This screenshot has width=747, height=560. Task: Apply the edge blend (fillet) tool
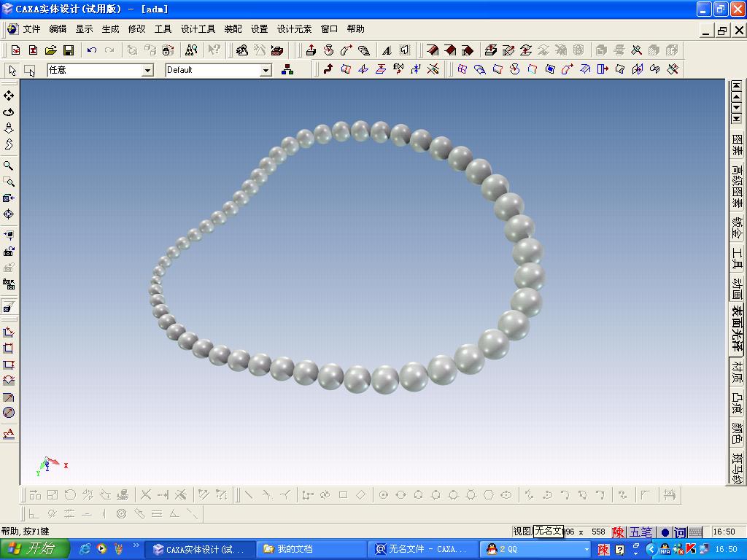pos(433,50)
